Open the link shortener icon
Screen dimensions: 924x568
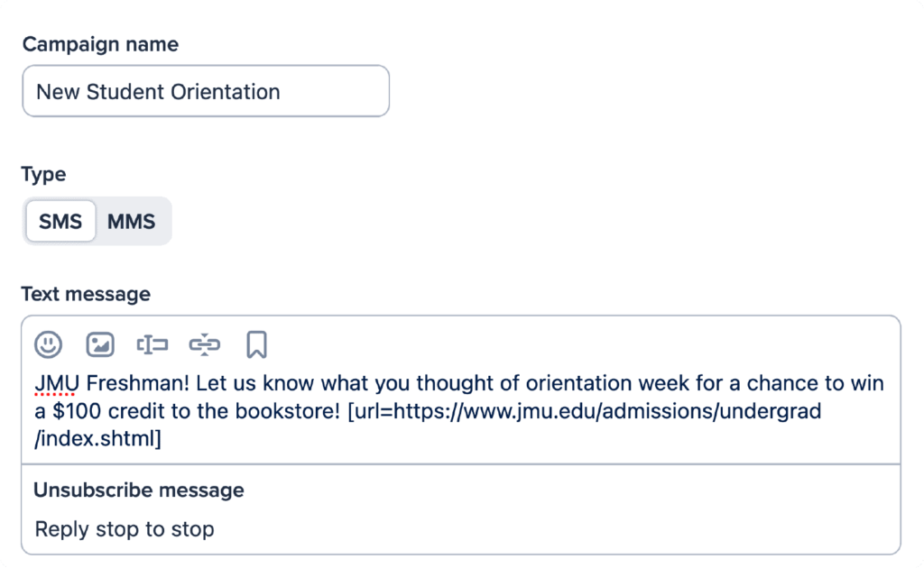coord(205,344)
